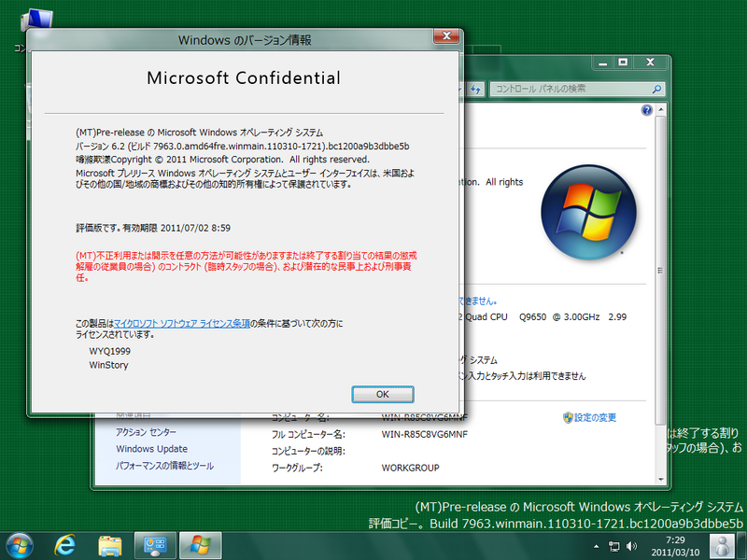Click the version 6.2 build 7963 line
The image size is (747, 560).
tap(243, 147)
